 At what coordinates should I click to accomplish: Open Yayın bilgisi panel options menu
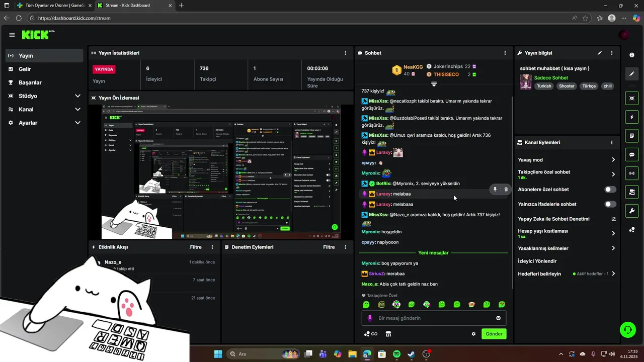(612, 53)
